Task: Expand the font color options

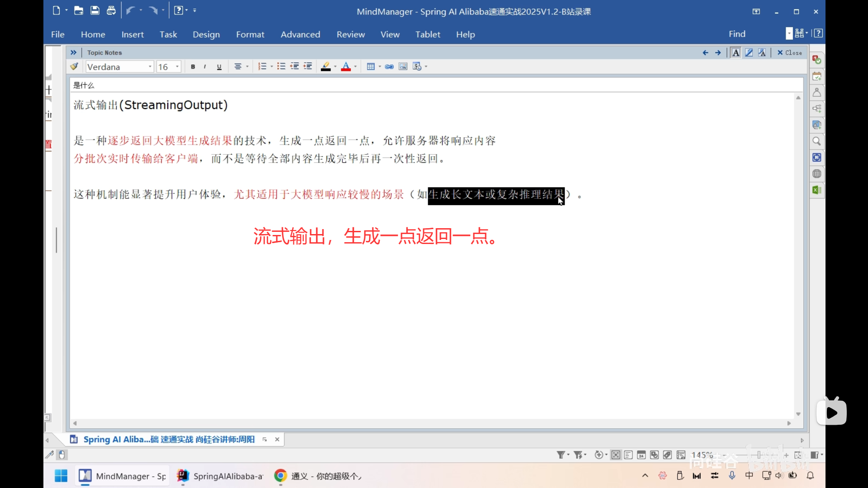Action: point(354,66)
